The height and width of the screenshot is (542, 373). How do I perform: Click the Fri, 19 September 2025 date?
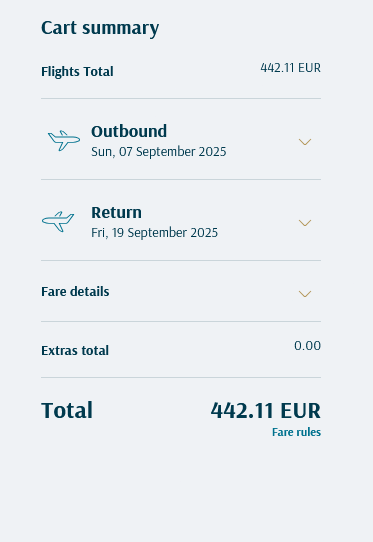tap(155, 233)
